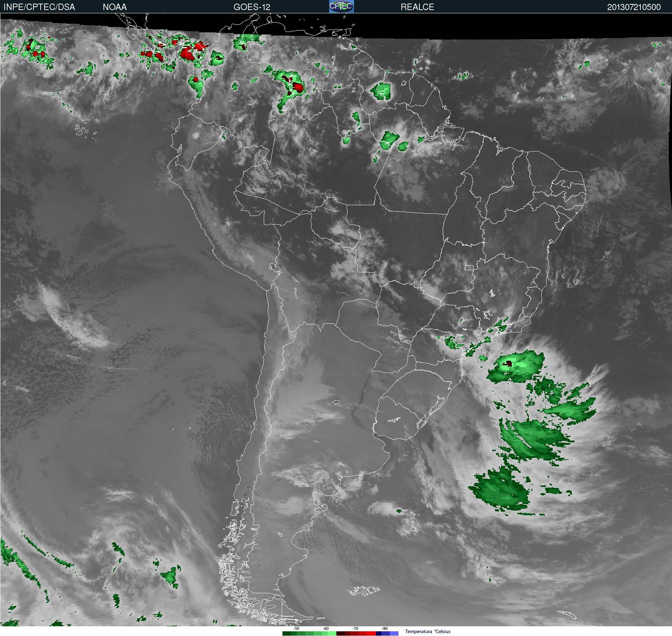Image resolution: width=672 pixels, height=636 pixels.
Task: Click the INPE/CPTEC/DSA header label
Action: click(x=39, y=7)
